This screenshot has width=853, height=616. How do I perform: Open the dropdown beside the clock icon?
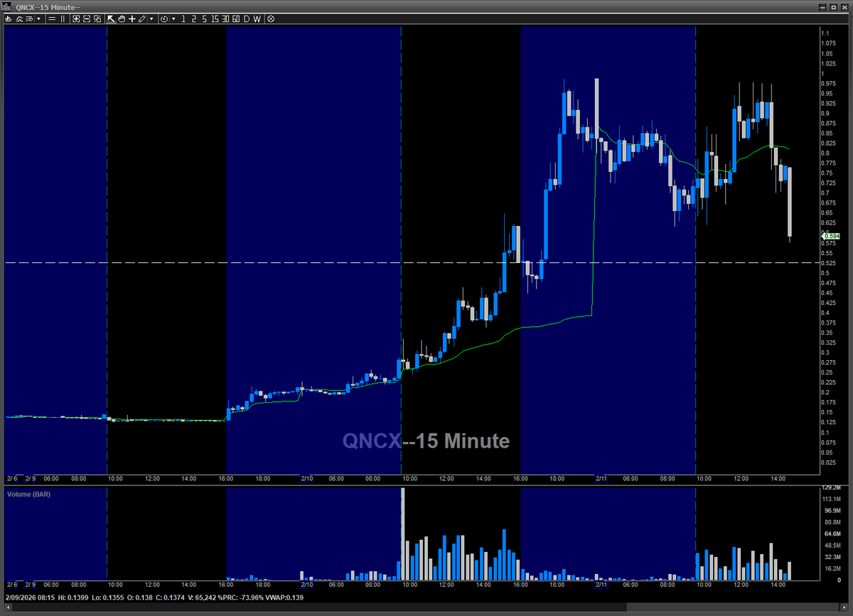(x=173, y=19)
